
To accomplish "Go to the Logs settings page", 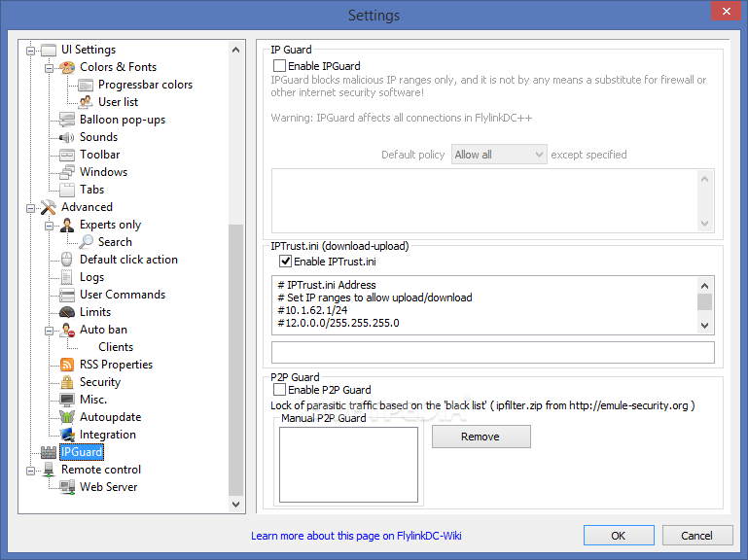I will (91, 277).
